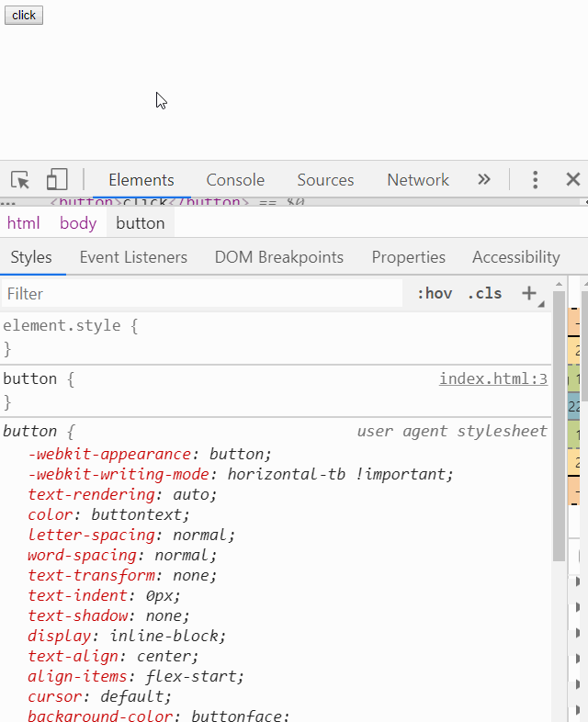Click the elements breadcrumb overflow ellipsis
588x722 pixels.
8,203
